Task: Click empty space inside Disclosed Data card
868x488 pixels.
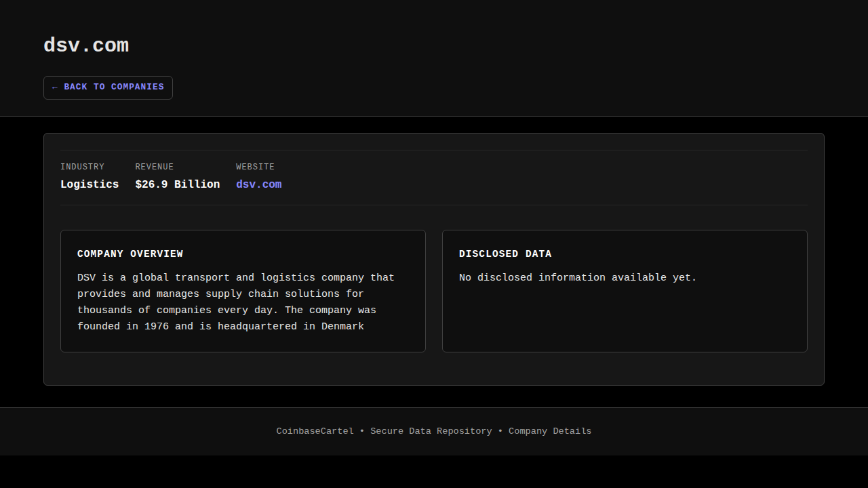Action: pyautogui.click(x=624, y=319)
